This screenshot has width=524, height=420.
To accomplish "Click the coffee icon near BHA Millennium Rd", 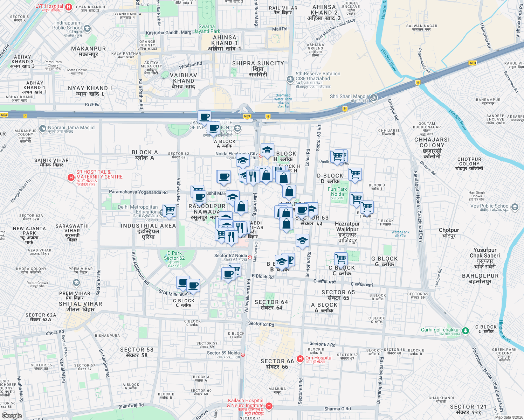I will [194, 285].
